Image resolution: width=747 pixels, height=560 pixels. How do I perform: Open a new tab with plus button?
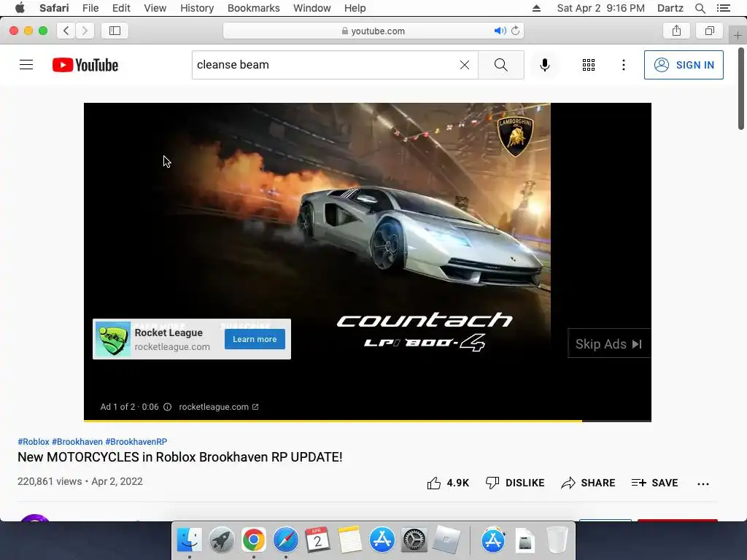738,35
